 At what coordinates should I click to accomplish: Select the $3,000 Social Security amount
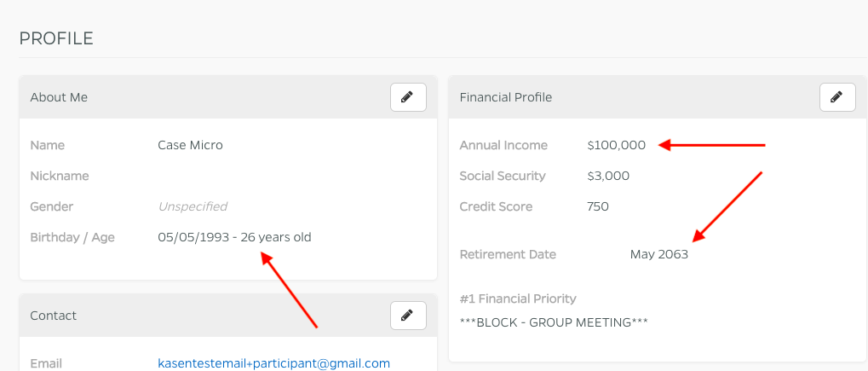coord(608,176)
